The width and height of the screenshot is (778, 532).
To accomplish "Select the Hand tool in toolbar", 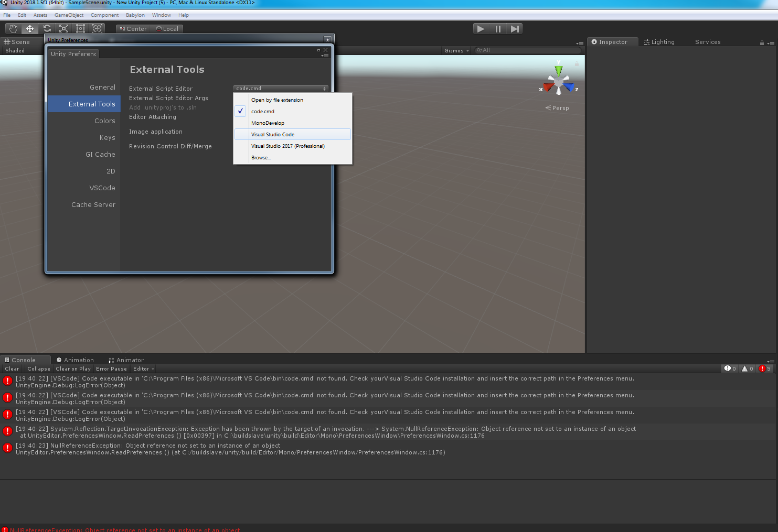I will pos(13,29).
